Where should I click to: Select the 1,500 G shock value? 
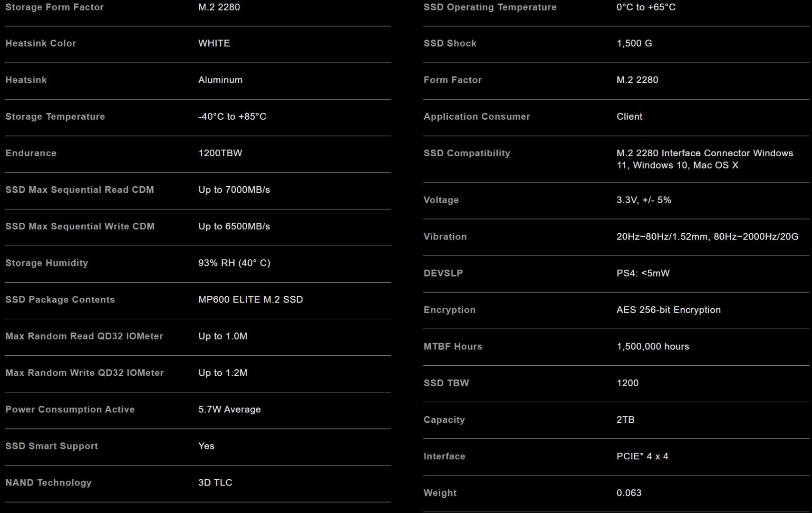(x=634, y=43)
